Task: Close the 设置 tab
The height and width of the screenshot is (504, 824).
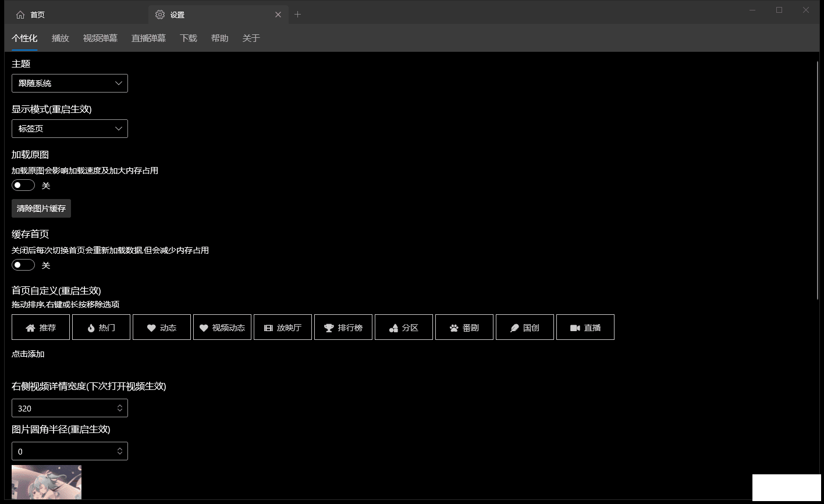Action: [x=278, y=15]
